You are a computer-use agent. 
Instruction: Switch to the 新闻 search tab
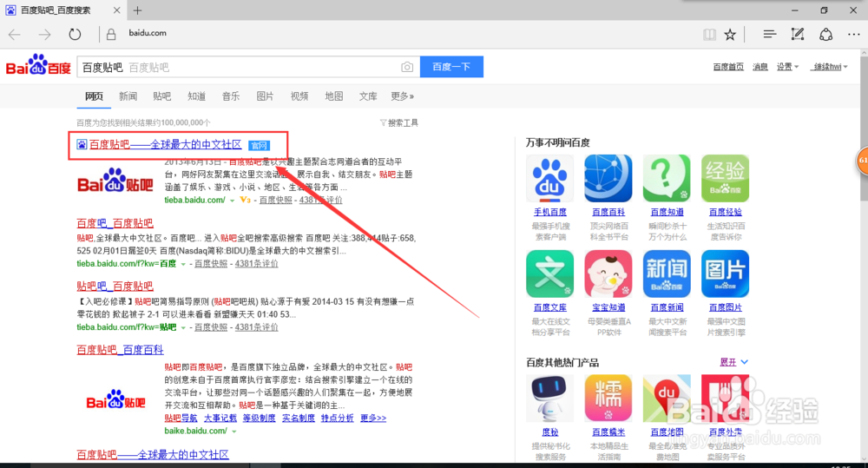coord(128,96)
